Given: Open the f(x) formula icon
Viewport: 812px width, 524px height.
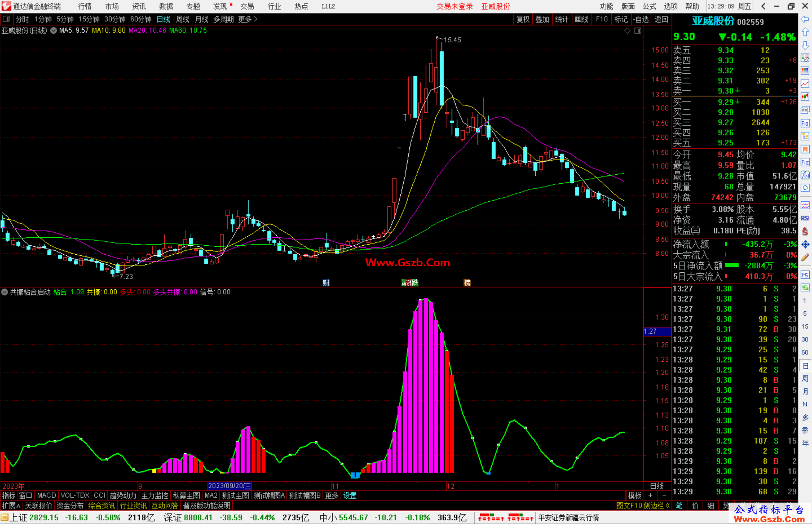Looking at the screenshot, I should click(x=805, y=175).
